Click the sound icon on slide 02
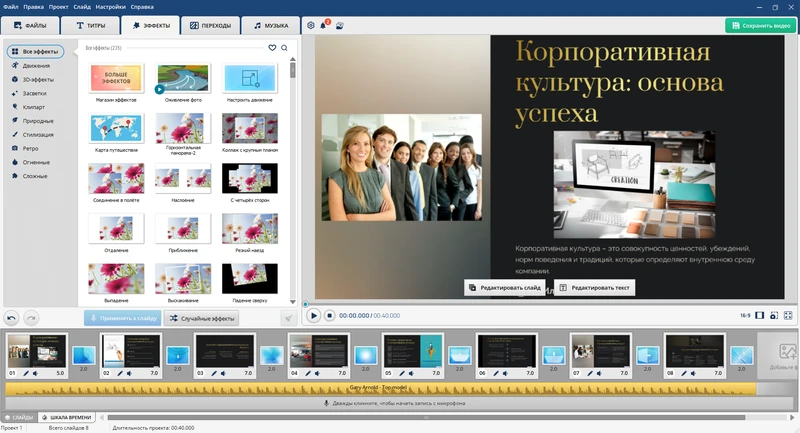Viewport: 800px width, 433px height. click(x=129, y=373)
